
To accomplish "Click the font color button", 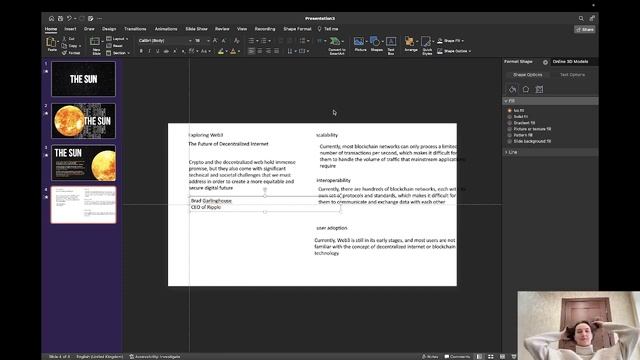I will point(233,51).
